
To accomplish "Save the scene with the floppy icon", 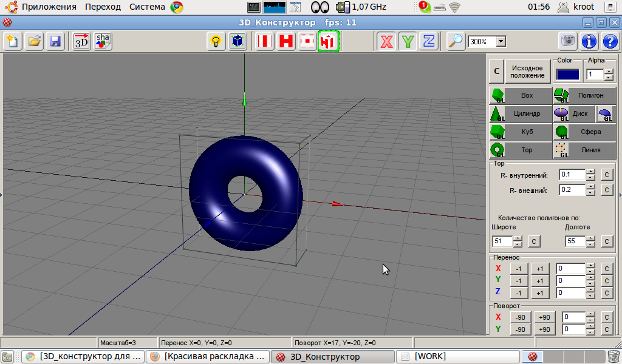I will [x=55, y=41].
